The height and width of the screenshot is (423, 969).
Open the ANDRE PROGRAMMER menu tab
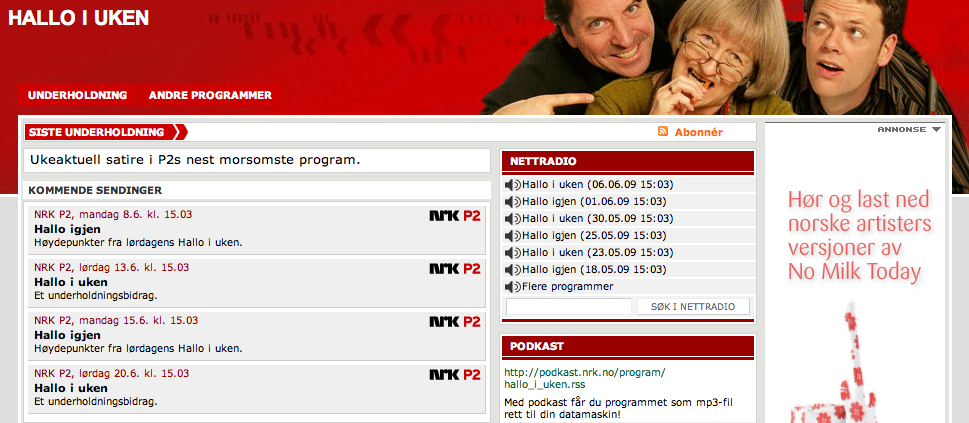(210, 96)
